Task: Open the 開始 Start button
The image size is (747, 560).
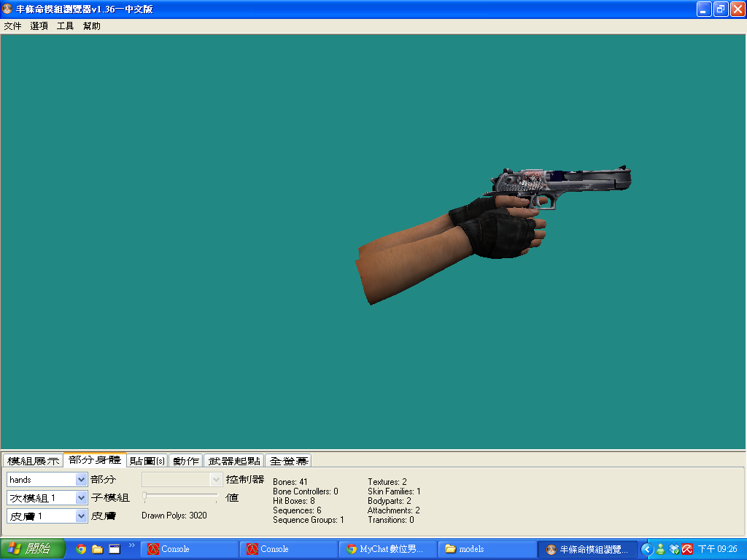Action: (x=32, y=549)
